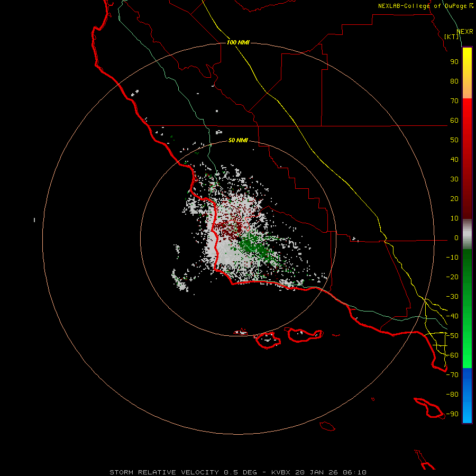Click the "-90" scale value
The image size is (476, 476).
(452, 414)
